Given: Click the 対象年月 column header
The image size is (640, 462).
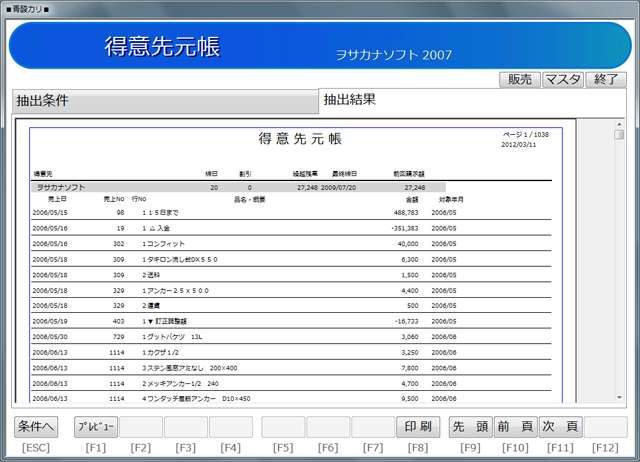Looking at the screenshot, I should (x=451, y=200).
